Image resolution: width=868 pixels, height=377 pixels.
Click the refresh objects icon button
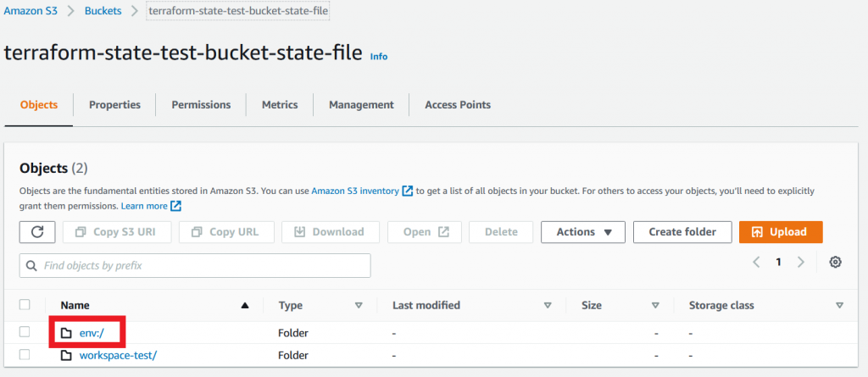pos(37,232)
